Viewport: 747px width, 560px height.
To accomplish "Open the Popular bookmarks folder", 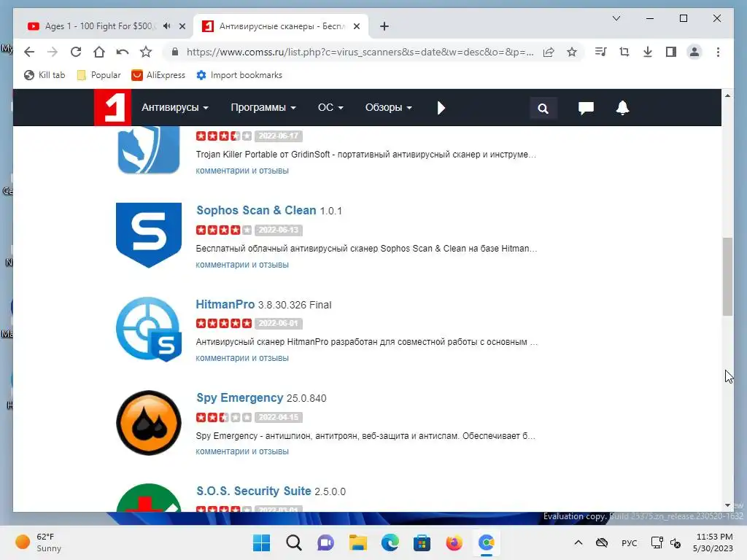I will coord(98,75).
